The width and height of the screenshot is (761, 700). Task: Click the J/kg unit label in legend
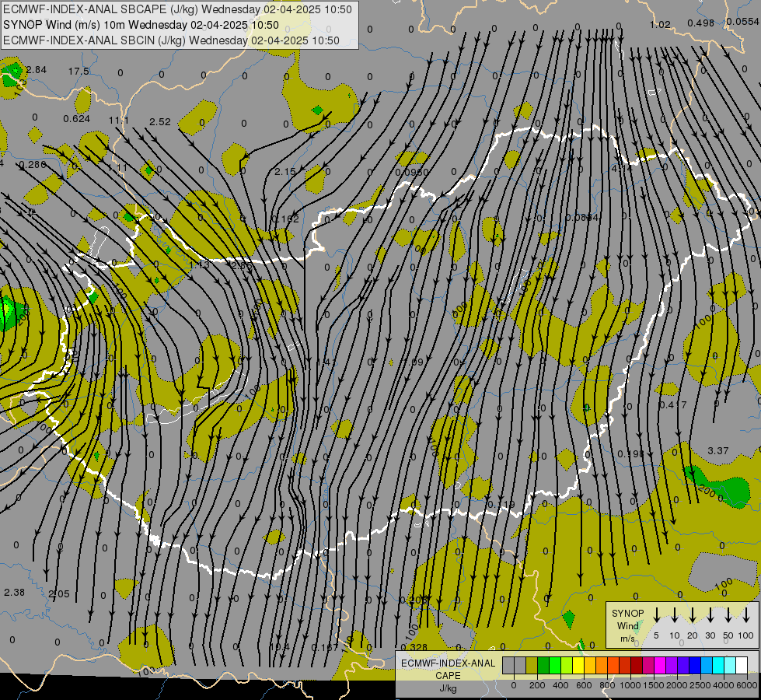pos(448,688)
